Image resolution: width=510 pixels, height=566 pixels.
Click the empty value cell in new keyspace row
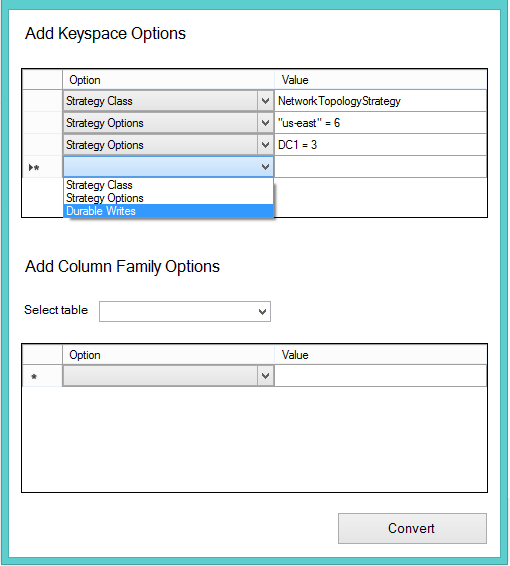380,167
